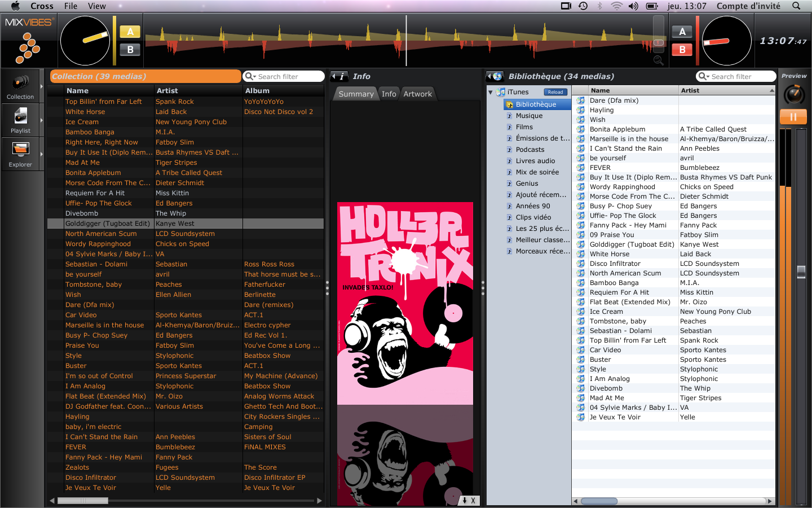Open Bibliothèque search filter options dropdown
The height and width of the screenshot is (508, 812).
[704, 76]
